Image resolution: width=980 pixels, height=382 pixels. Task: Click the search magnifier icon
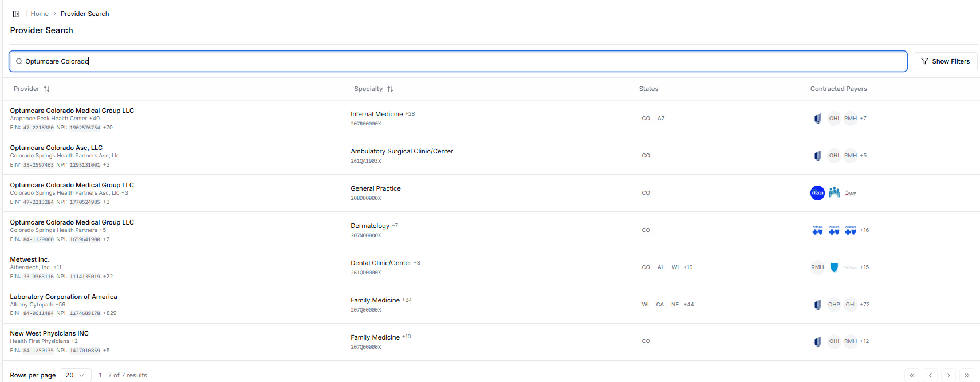[19, 61]
